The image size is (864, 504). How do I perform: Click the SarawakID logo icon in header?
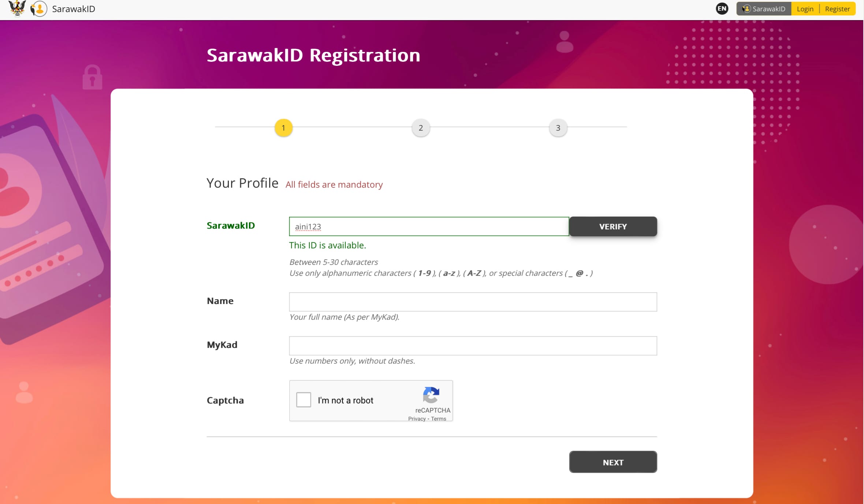pos(39,9)
